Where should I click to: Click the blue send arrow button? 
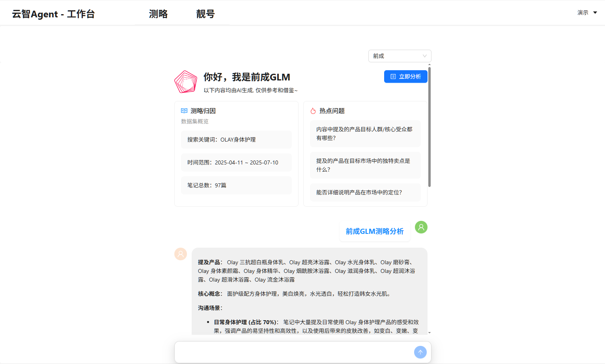(420, 352)
